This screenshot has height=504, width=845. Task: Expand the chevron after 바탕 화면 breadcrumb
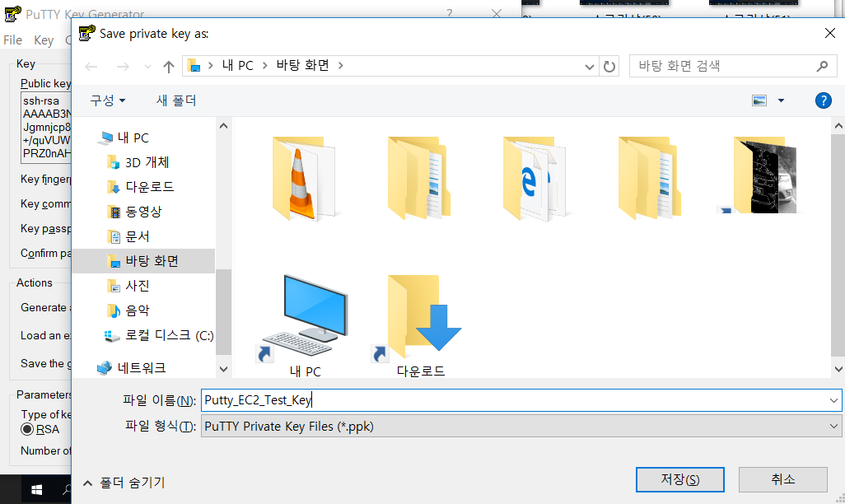[x=341, y=66]
